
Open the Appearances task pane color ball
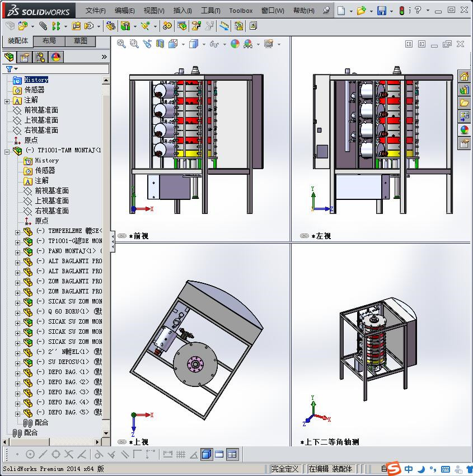click(464, 130)
